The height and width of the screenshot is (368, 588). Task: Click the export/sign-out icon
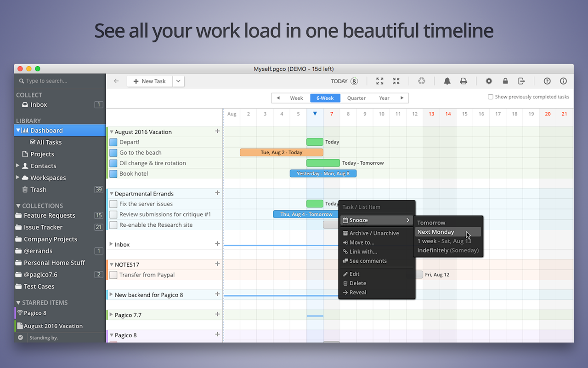coord(522,81)
